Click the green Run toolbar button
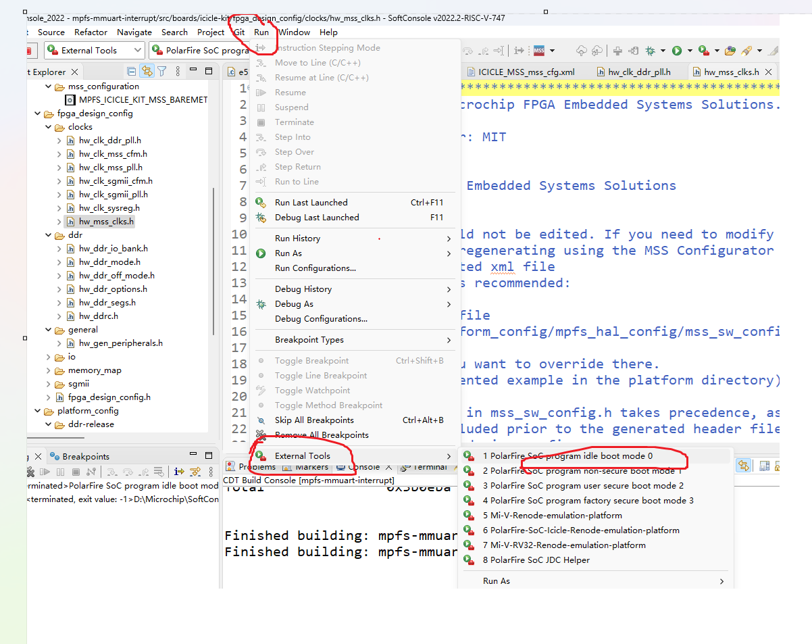 pyautogui.click(x=677, y=51)
